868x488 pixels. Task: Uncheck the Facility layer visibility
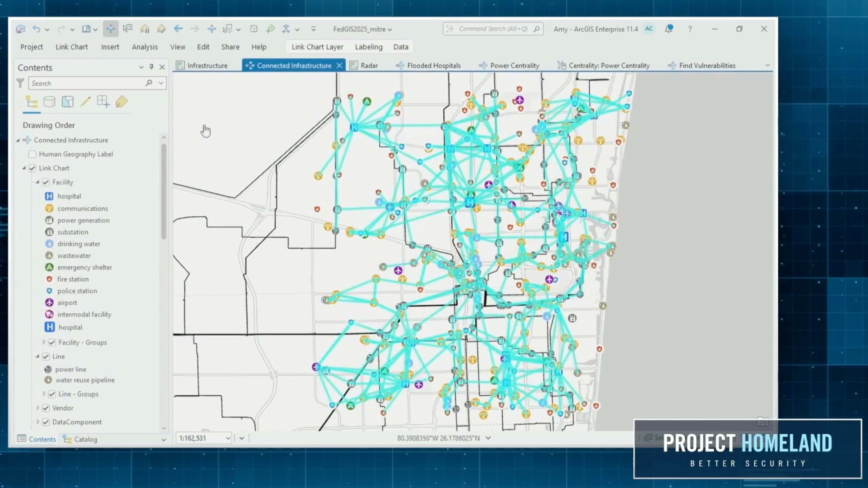tap(46, 182)
